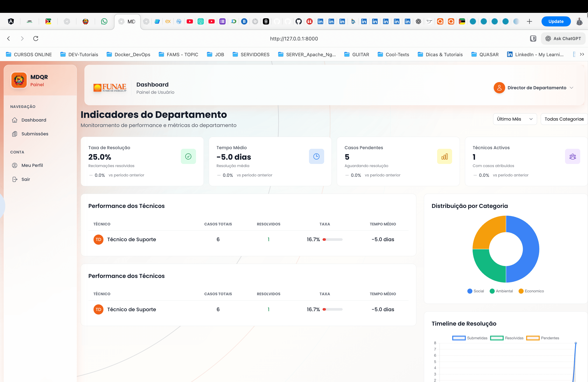The image size is (588, 382).
Task: Switch to the Angular pinned tab
Action: pyautogui.click(x=11, y=22)
